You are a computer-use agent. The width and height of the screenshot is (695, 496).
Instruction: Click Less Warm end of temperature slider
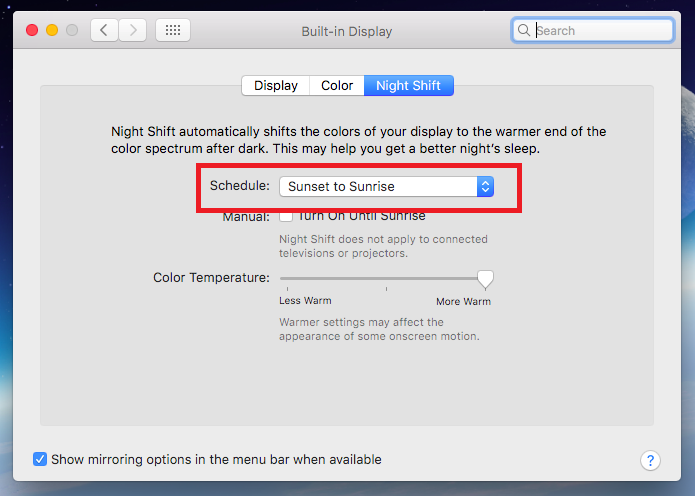(287, 279)
